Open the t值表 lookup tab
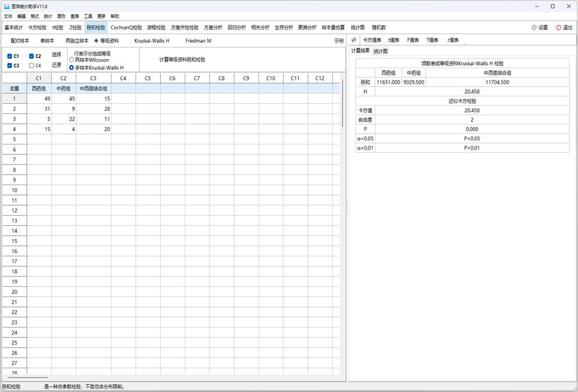Screen dimensions: 578x392 click(x=394, y=40)
